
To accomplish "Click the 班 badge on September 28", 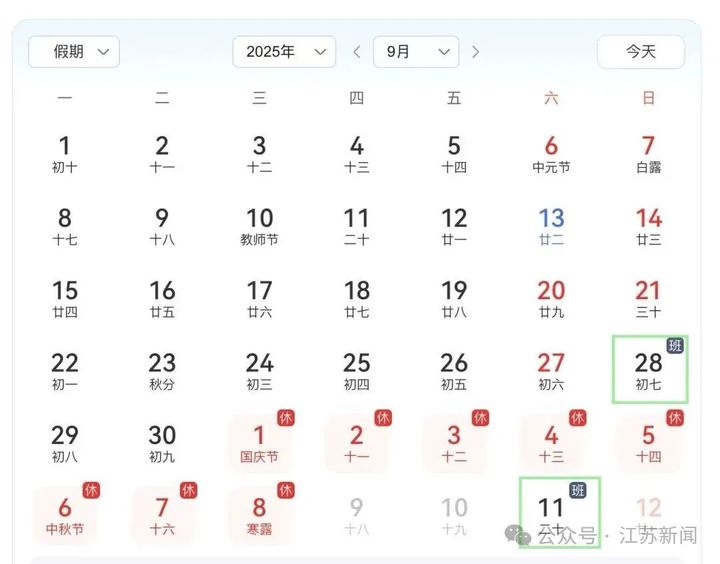I will 675,345.
